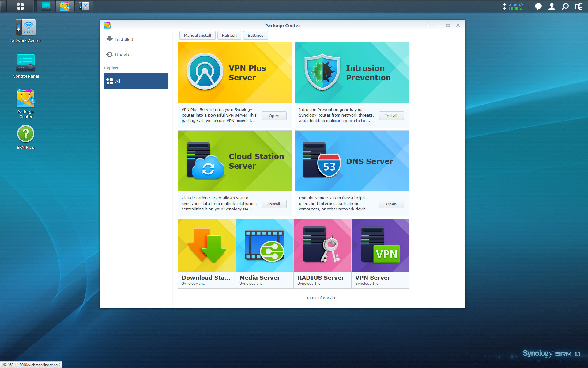Viewport: 588px width, 368px height.
Task: Open DNS Server via Open button
Action: coord(391,204)
